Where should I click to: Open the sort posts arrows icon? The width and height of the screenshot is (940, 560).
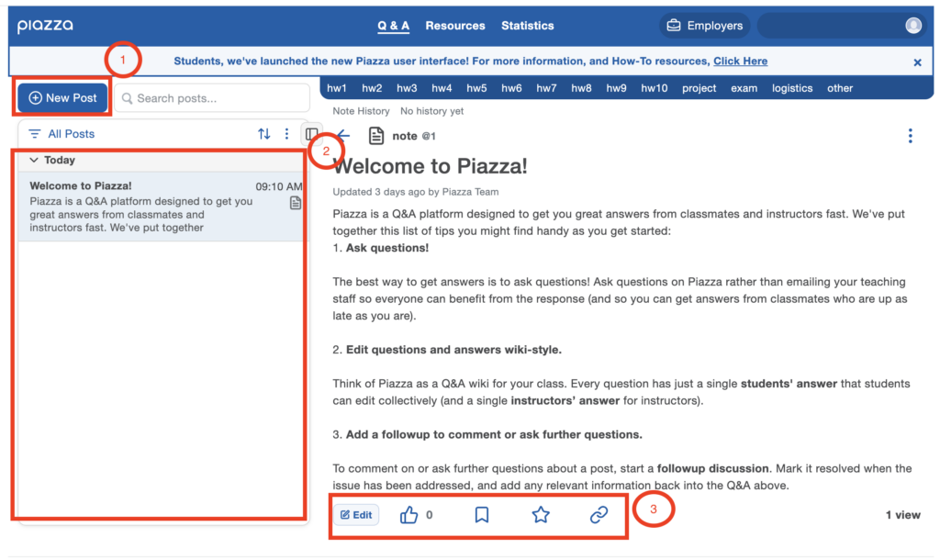pyautogui.click(x=264, y=134)
